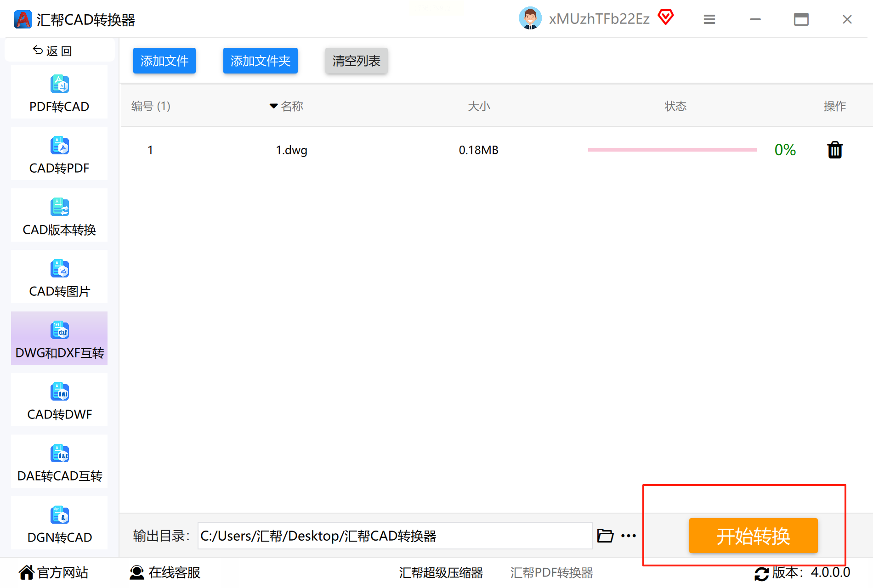Delete the 1.dwg file with trash icon

pyautogui.click(x=835, y=150)
